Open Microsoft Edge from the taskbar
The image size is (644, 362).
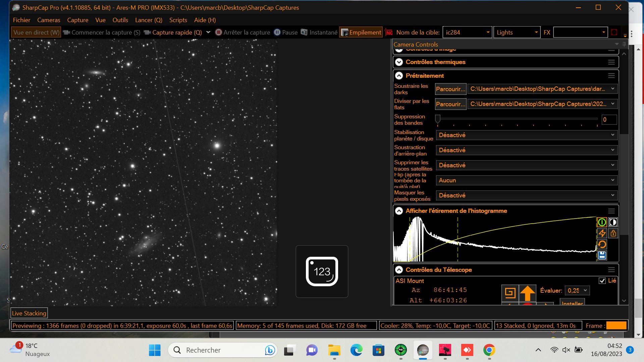click(356, 350)
